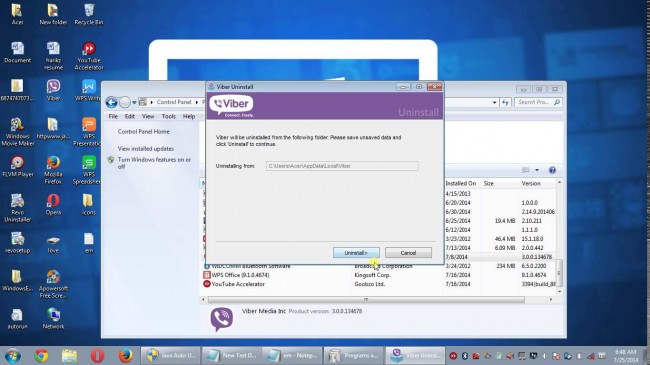Open the Recycle Bin
This screenshot has width=650, height=365.
click(89, 14)
